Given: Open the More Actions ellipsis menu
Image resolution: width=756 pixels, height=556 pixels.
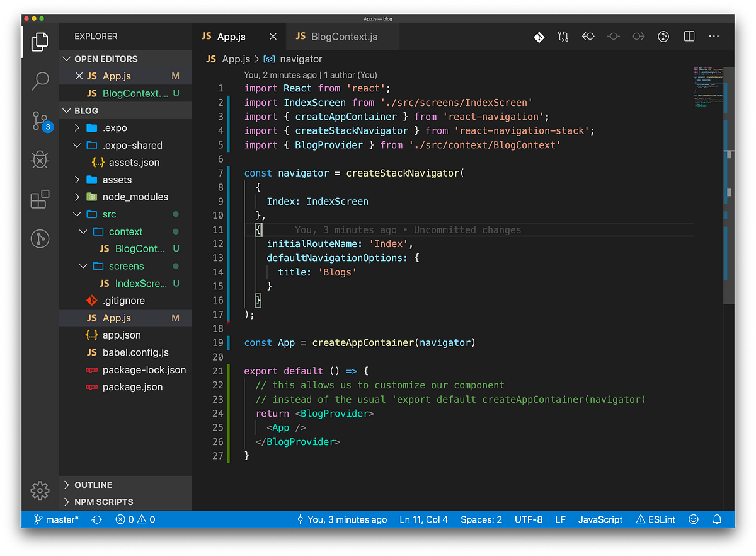Looking at the screenshot, I should pos(714,37).
